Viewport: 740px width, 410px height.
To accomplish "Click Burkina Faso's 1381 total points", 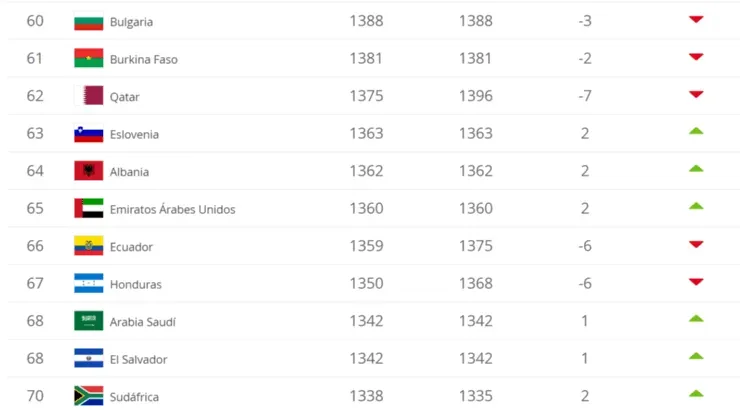I will (367, 58).
